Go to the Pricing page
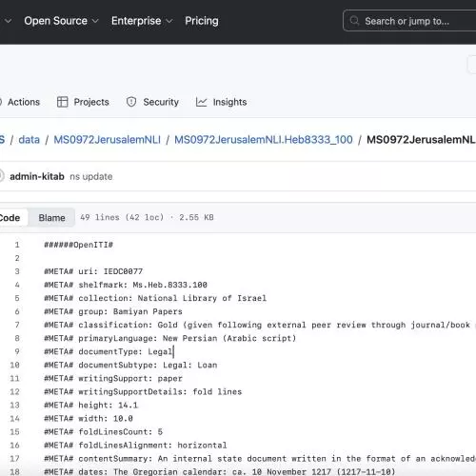Screen dimensions: 476x476 click(x=202, y=21)
